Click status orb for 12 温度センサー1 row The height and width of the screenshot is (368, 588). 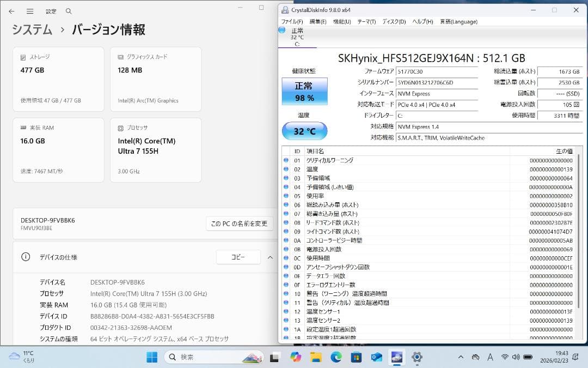coord(286,311)
